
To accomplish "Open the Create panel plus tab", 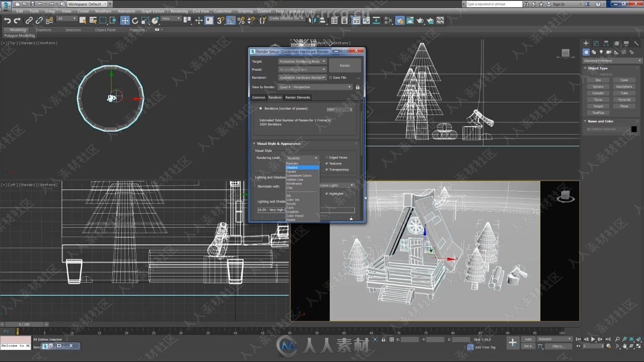I will coord(586,43).
